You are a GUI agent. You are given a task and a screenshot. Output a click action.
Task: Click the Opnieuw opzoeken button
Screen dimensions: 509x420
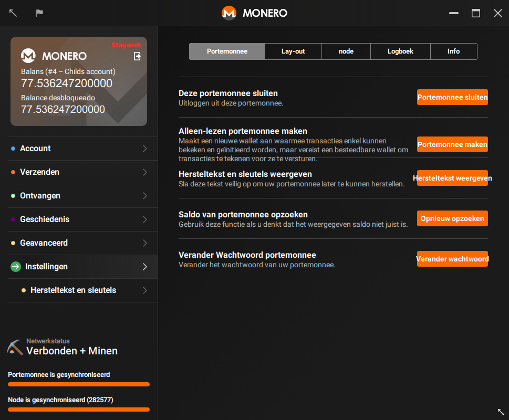pos(452,218)
